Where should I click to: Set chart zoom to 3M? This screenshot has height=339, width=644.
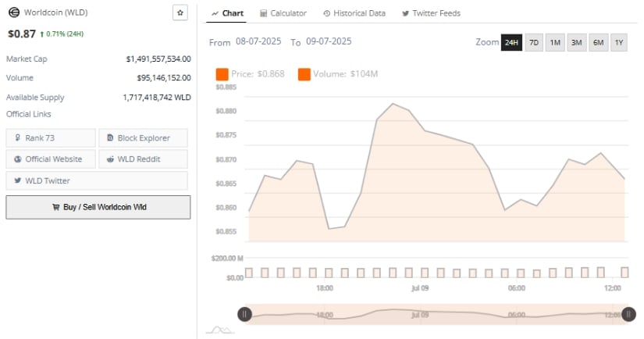[x=576, y=42]
